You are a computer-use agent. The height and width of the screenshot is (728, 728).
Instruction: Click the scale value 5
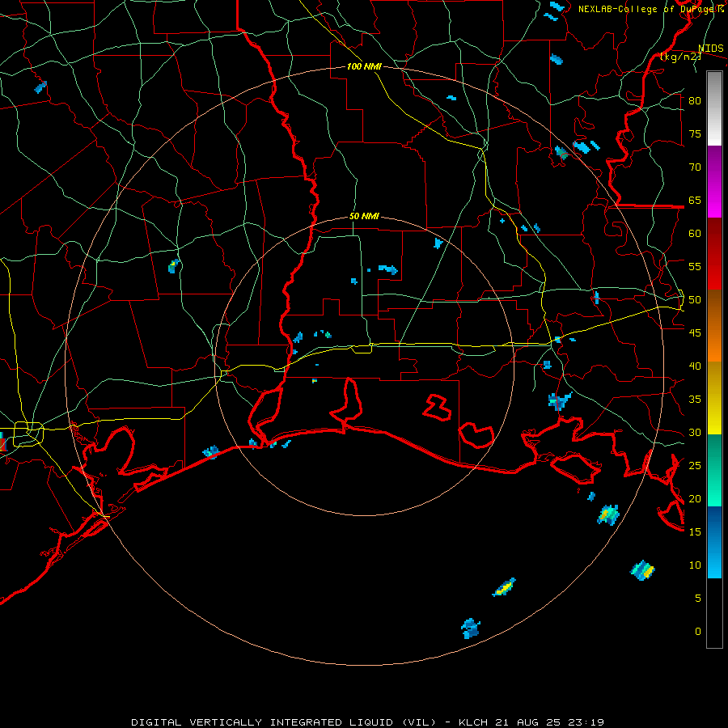point(698,599)
